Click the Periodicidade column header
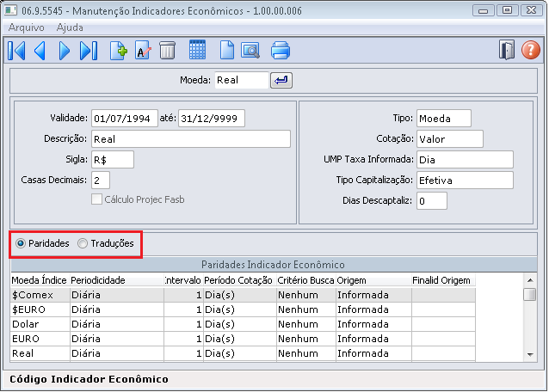The image size is (549, 392). coord(117,280)
